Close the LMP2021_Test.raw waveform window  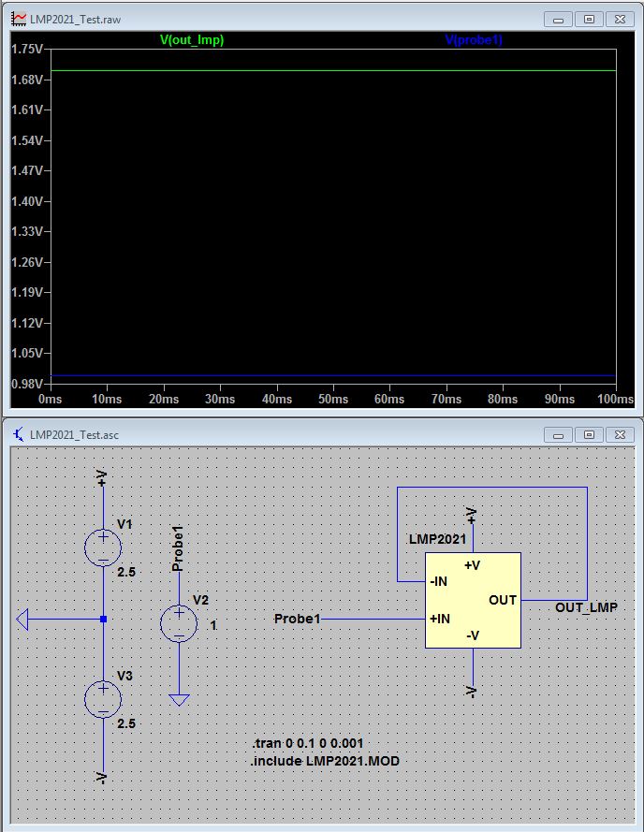point(620,20)
